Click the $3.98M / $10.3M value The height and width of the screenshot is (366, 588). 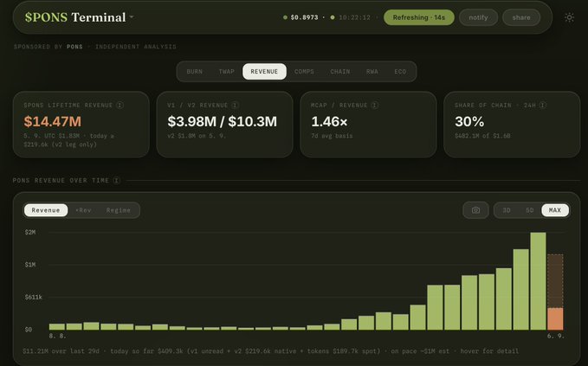[222, 121]
